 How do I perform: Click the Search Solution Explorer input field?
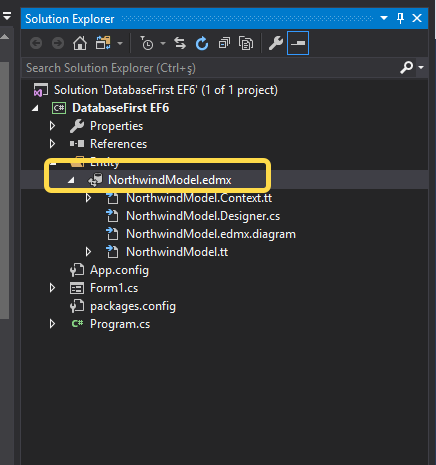(210, 68)
